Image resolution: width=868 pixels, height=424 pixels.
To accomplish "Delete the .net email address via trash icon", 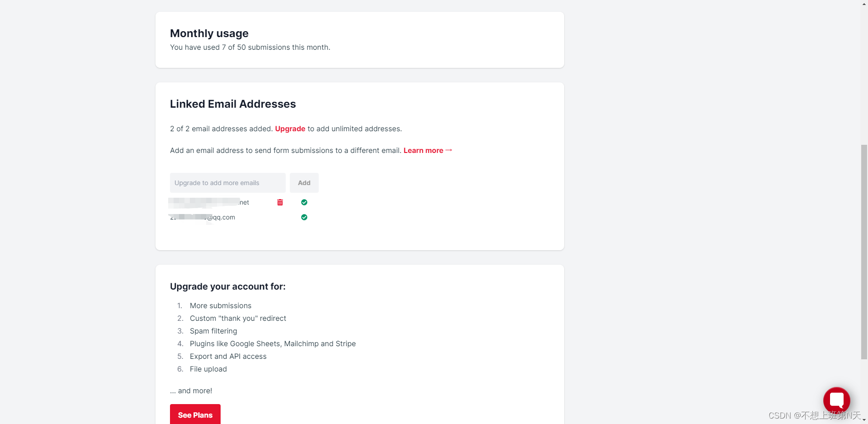I will pyautogui.click(x=280, y=202).
